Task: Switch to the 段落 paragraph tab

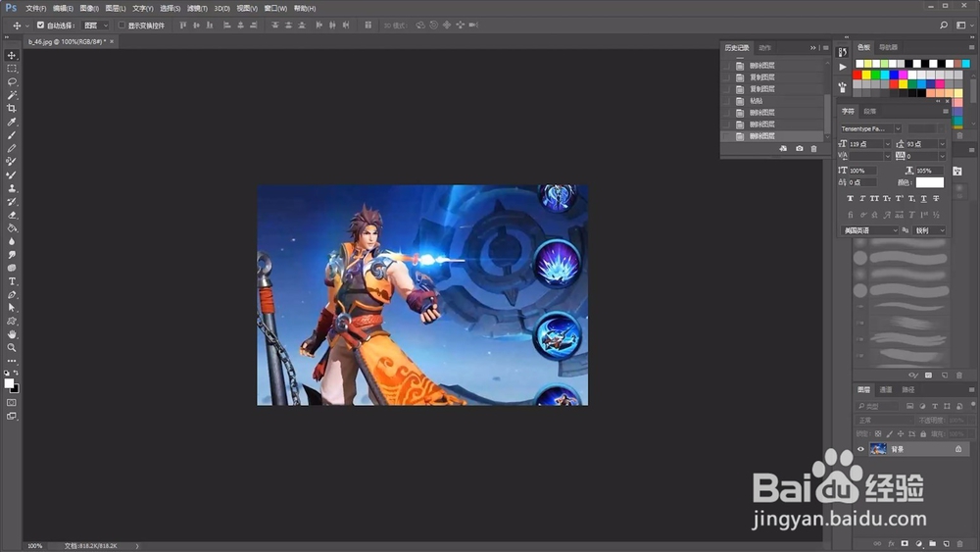Action: pos(870,111)
